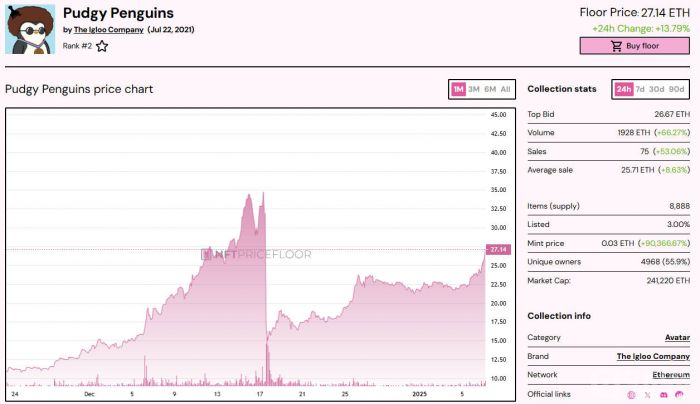Open The Igloo Company brand link

point(653,356)
